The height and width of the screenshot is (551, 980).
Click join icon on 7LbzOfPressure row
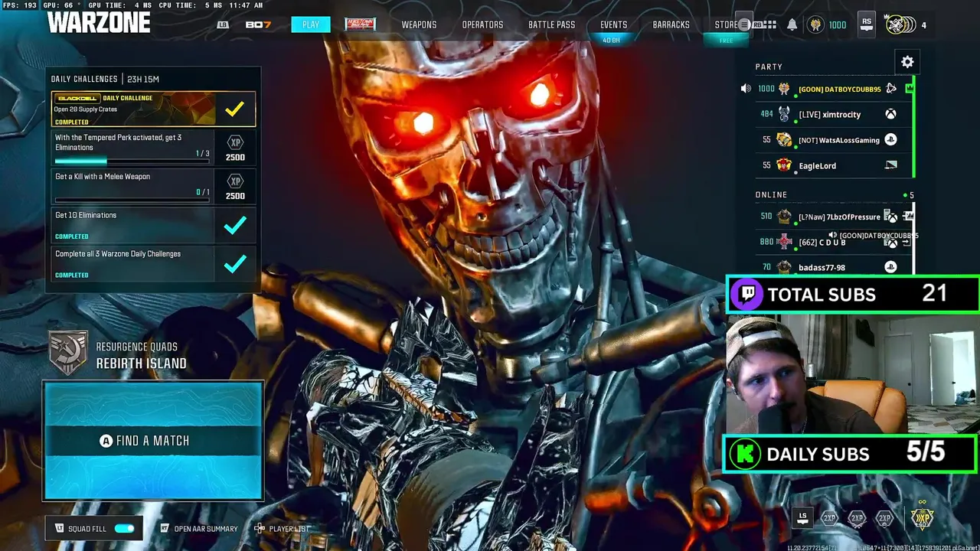[x=906, y=217]
